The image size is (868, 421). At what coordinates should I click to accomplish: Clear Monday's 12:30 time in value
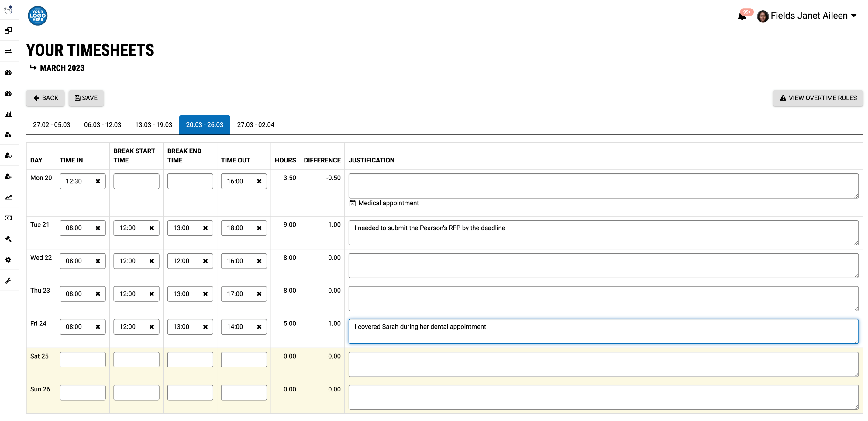coord(98,182)
